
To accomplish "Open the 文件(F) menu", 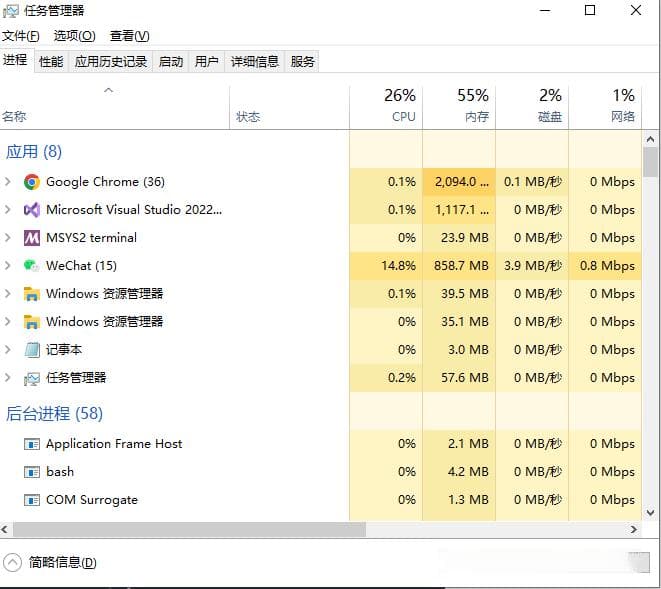I will pyautogui.click(x=21, y=36).
